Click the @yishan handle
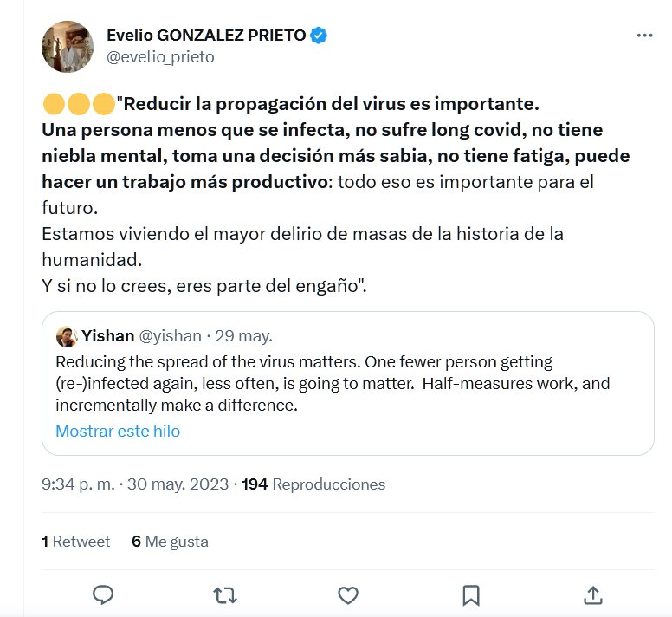 (171, 335)
